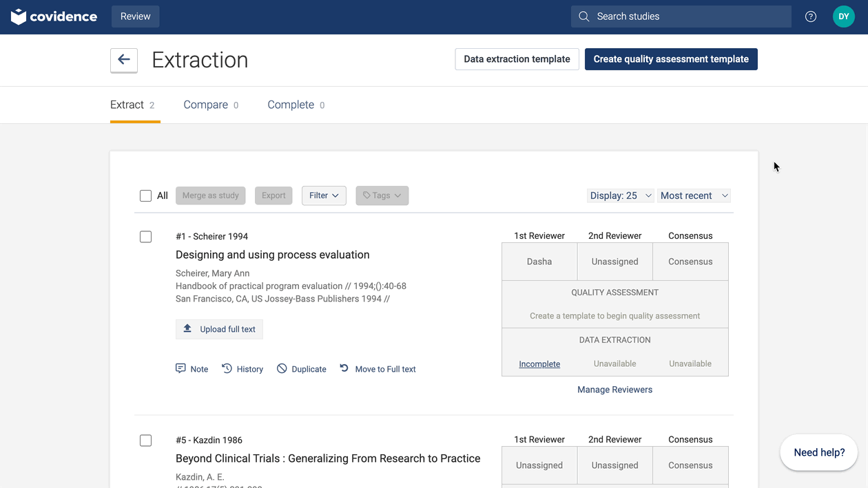Click Create quality assessment template button
868x488 pixels.
[671, 59]
